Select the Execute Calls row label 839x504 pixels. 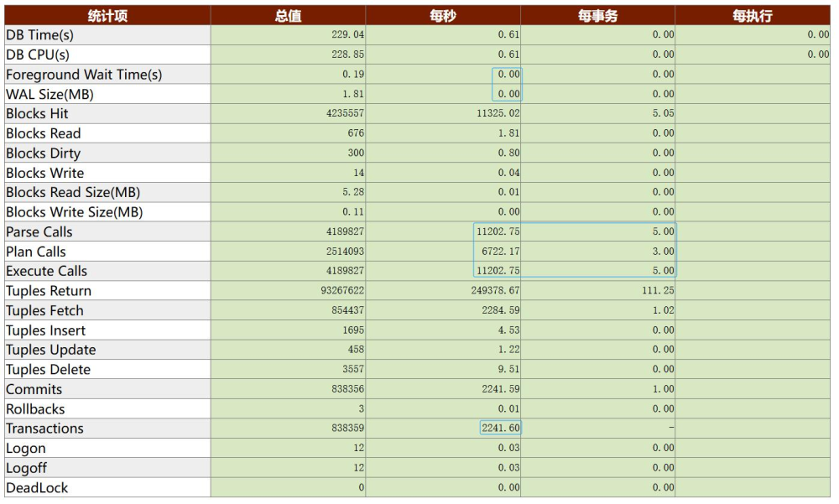(x=46, y=271)
